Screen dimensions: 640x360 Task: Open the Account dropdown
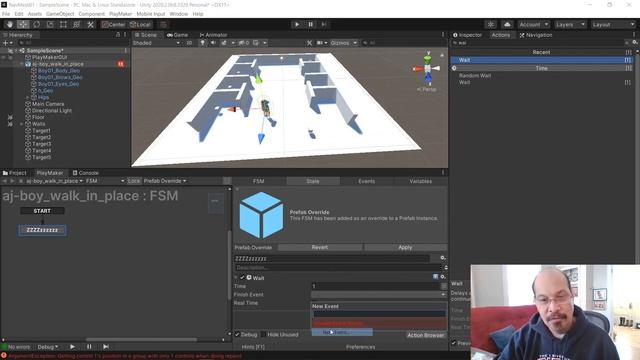[x=533, y=24]
